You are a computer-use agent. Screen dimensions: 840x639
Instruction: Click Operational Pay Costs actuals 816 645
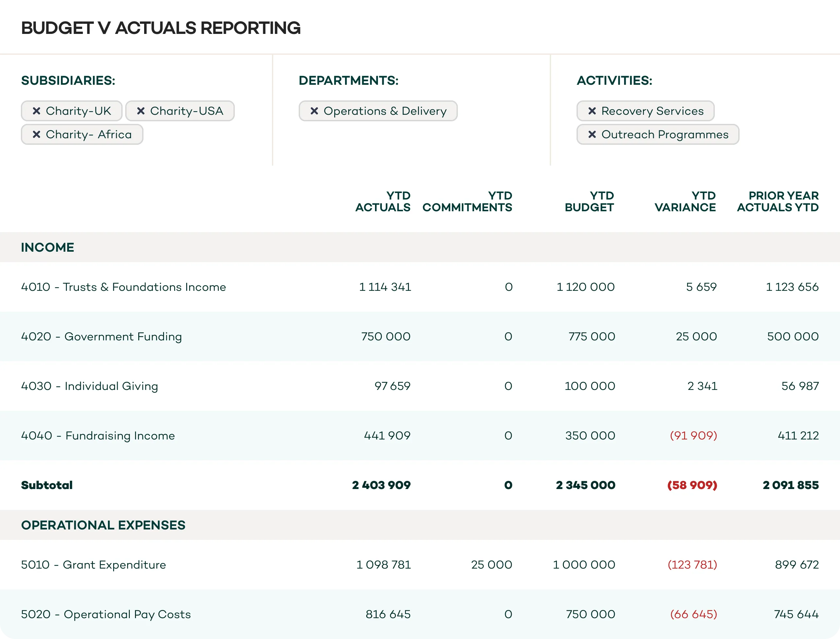pos(388,614)
